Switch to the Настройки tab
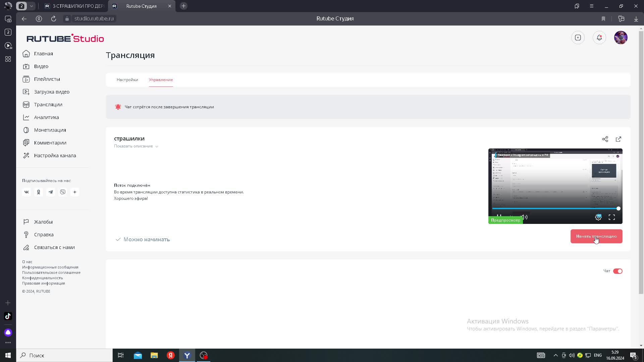This screenshot has height=362, width=644. tap(127, 80)
